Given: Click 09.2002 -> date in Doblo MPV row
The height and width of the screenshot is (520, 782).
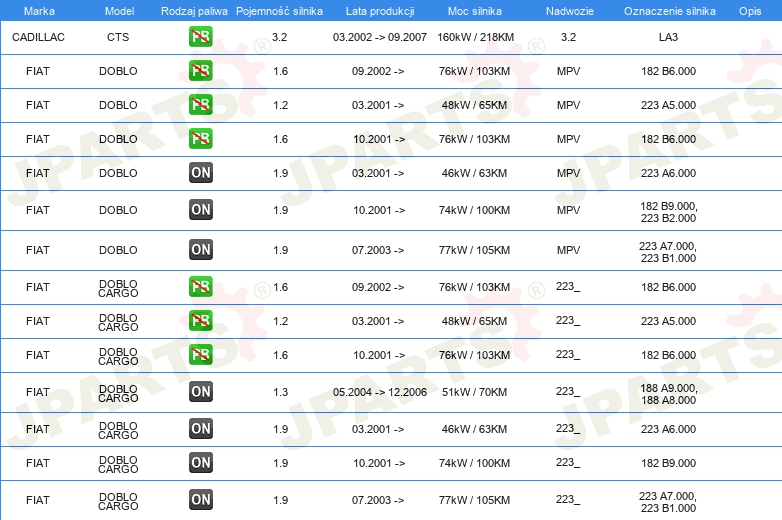Looking at the screenshot, I should pyautogui.click(x=378, y=71).
